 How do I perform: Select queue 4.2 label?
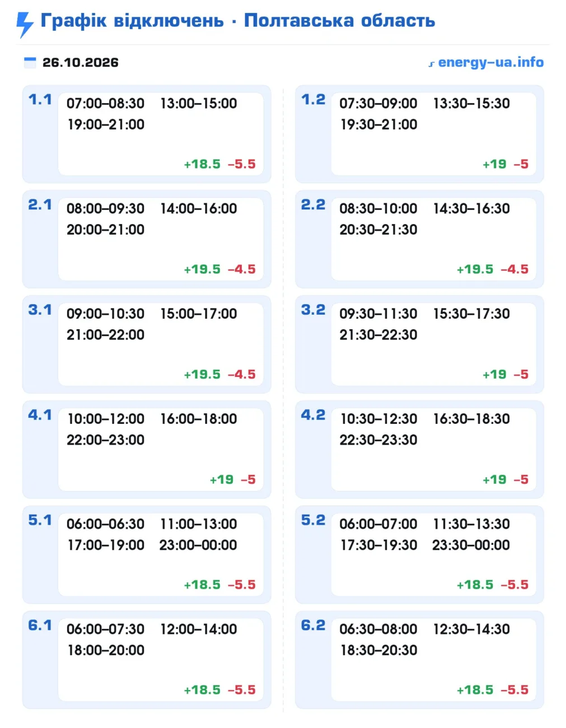(x=313, y=416)
